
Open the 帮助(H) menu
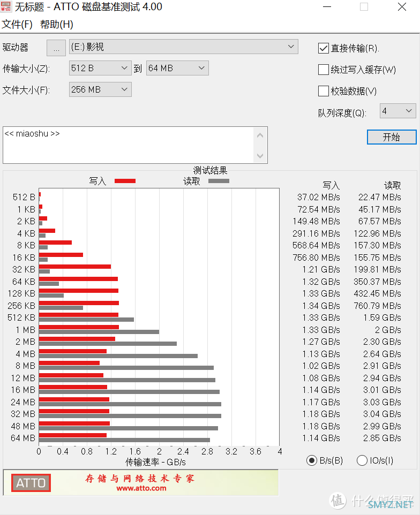point(57,25)
